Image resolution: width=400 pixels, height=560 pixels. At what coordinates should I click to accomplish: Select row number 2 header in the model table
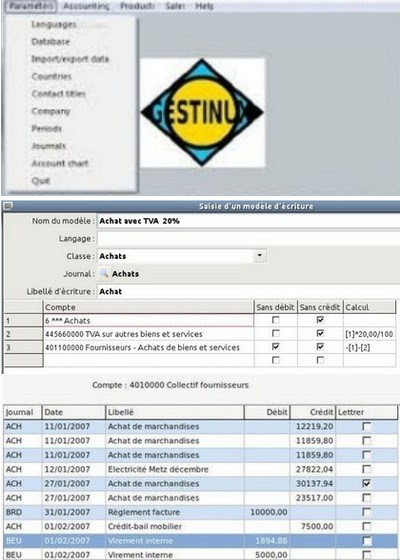pos(23,334)
